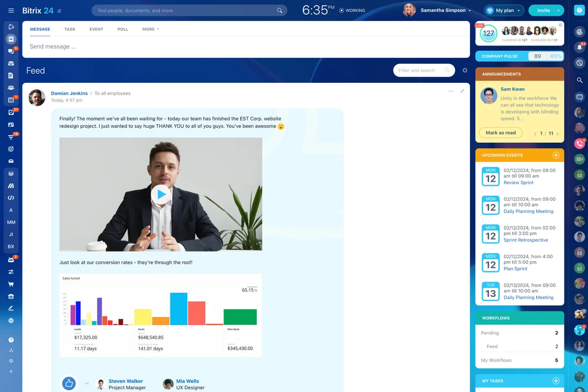The image size is (588, 392).
Task: Open the box inventory icon in sidebar
Action: pos(11,173)
